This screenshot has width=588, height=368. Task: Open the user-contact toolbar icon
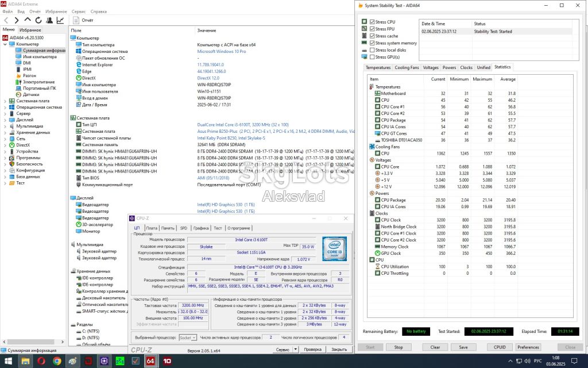coord(49,20)
